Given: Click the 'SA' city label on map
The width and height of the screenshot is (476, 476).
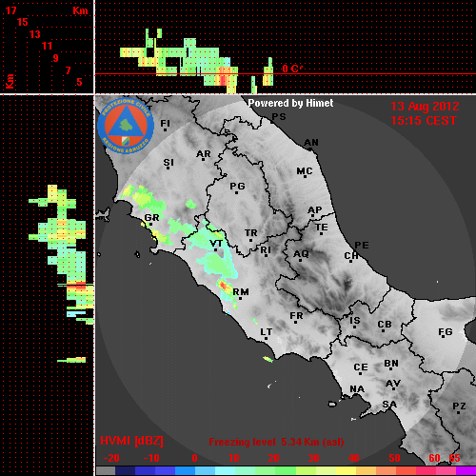Looking at the screenshot, I should click(389, 405).
